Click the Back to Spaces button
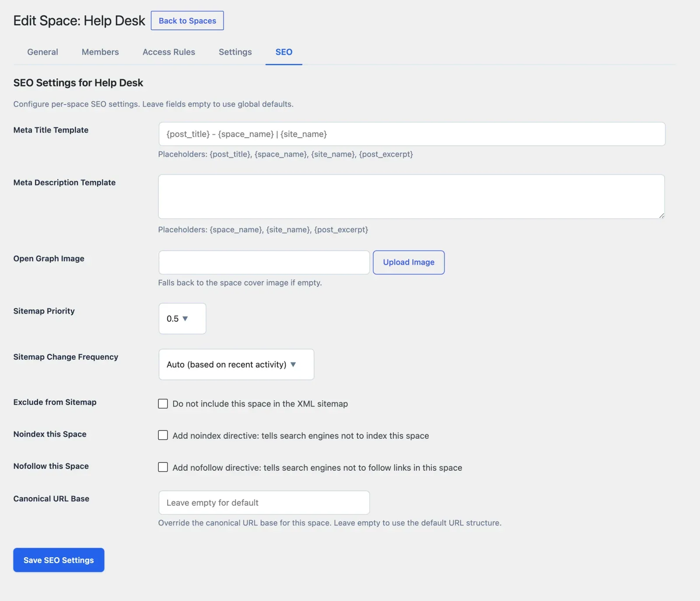The height and width of the screenshot is (601, 700). [187, 21]
